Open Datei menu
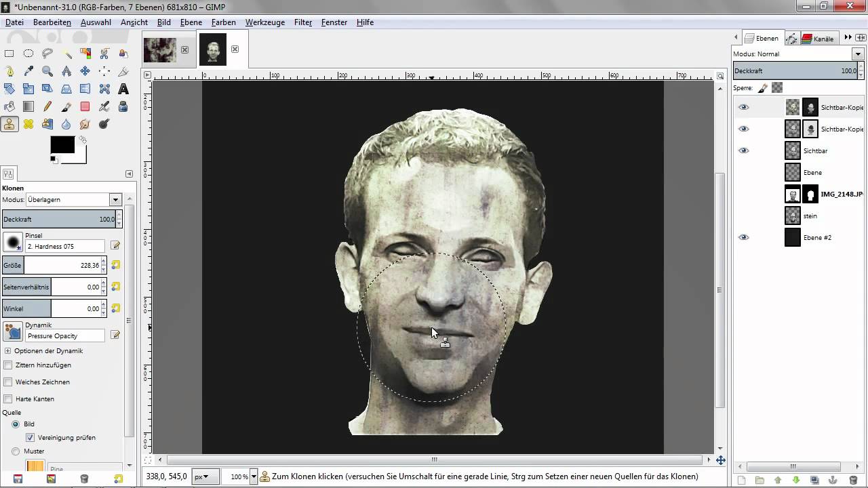Screen dimensions: 868x488 pos(14,22)
